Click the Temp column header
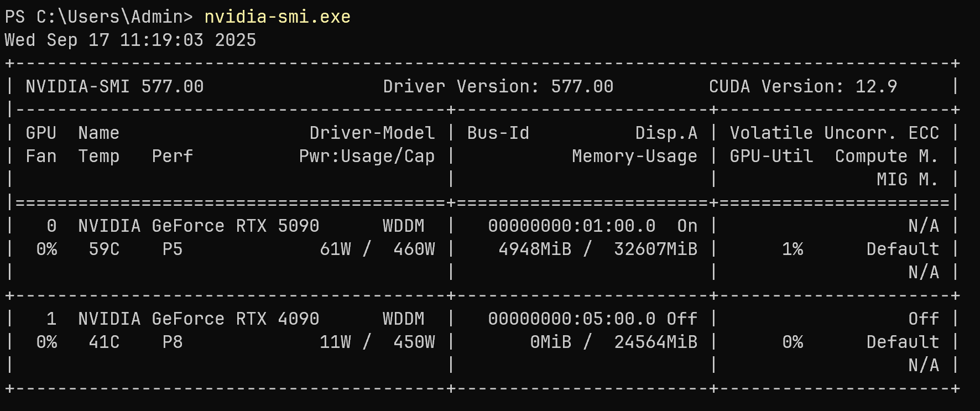This screenshot has height=411, width=980. click(x=98, y=156)
